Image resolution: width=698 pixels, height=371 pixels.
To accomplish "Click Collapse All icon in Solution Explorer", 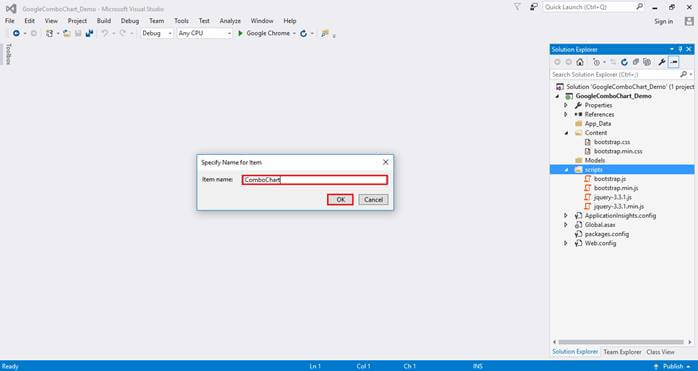I will pos(636,62).
